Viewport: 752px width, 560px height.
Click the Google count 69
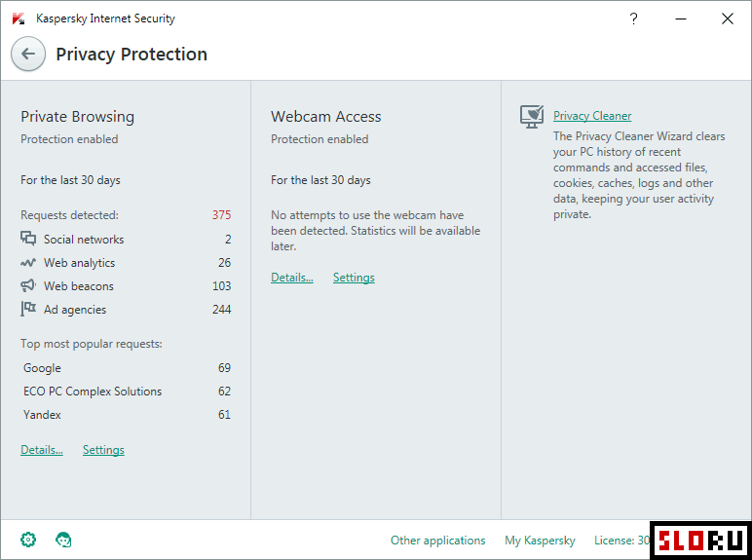[224, 368]
